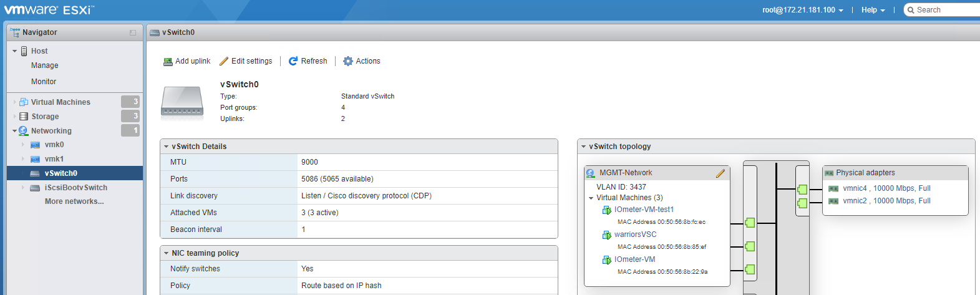This screenshot has width=980, height=295.
Task: Open the IOmeter-VM-test1 VM link
Action: 644,210
